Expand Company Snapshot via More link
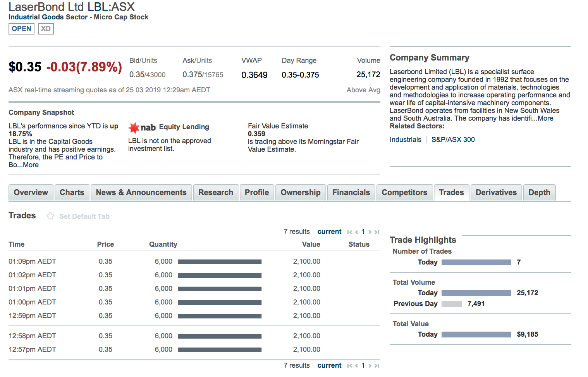Viewport: 588px width, 377px height. click(31, 165)
